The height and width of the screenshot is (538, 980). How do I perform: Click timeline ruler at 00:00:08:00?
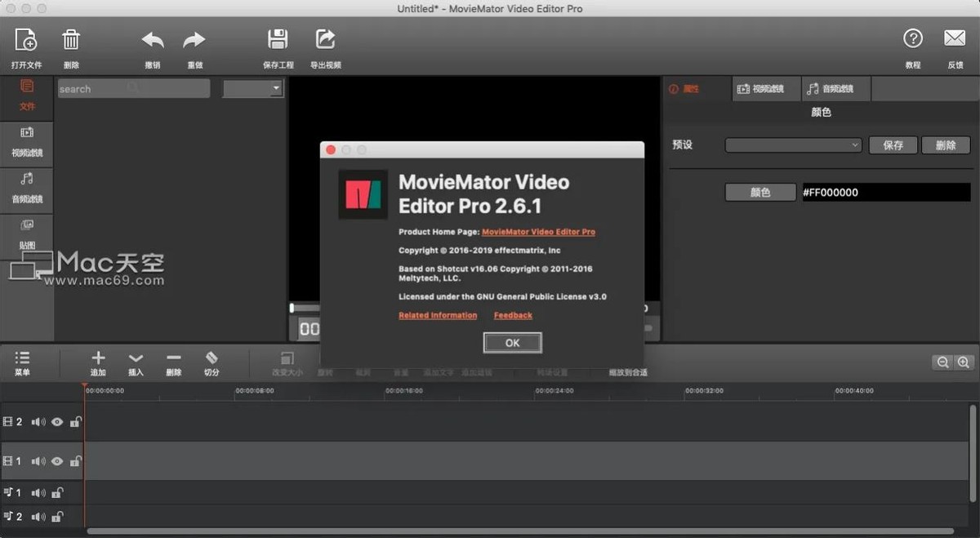pyautogui.click(x=255, y=391)
